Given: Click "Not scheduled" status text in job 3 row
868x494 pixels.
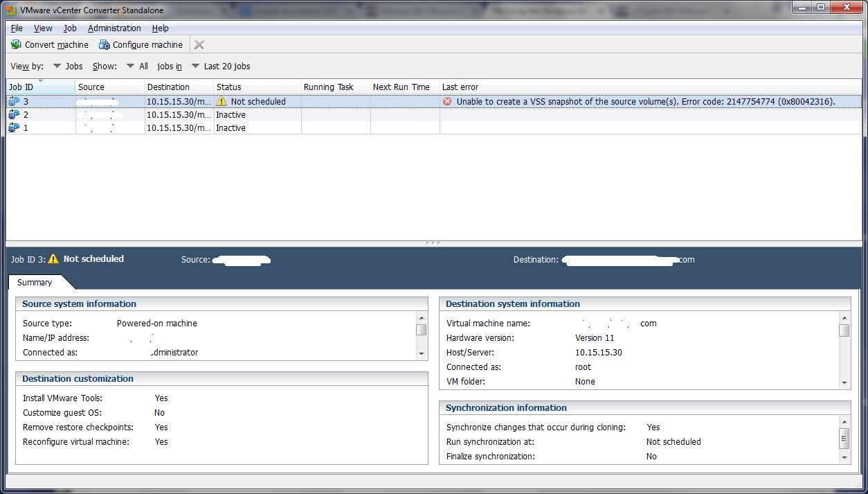Looking at the screenshot, I should click(x=258, y=101).
